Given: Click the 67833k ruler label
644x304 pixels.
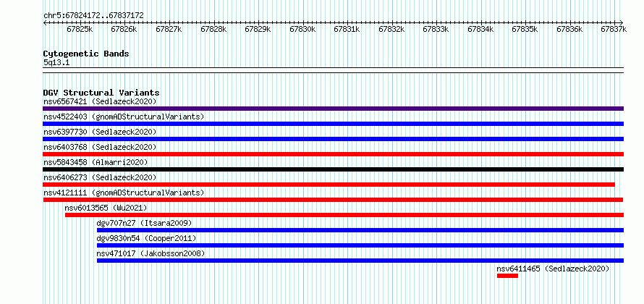Looking at the screenshot, I should click(x=436, y=29).
